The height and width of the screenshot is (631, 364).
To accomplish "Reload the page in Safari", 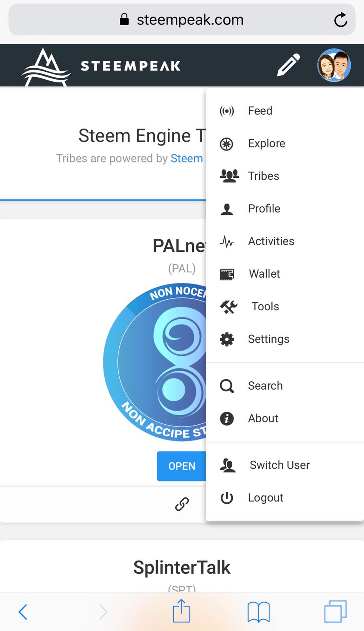I will pyautogui.click(x=340, y=20).
